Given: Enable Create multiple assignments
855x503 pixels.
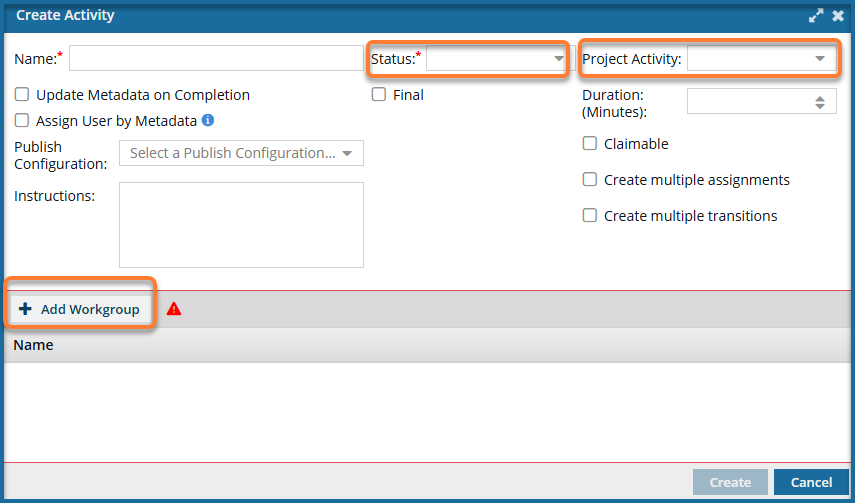Looking at the screenshot, I should tap(589, 179).
